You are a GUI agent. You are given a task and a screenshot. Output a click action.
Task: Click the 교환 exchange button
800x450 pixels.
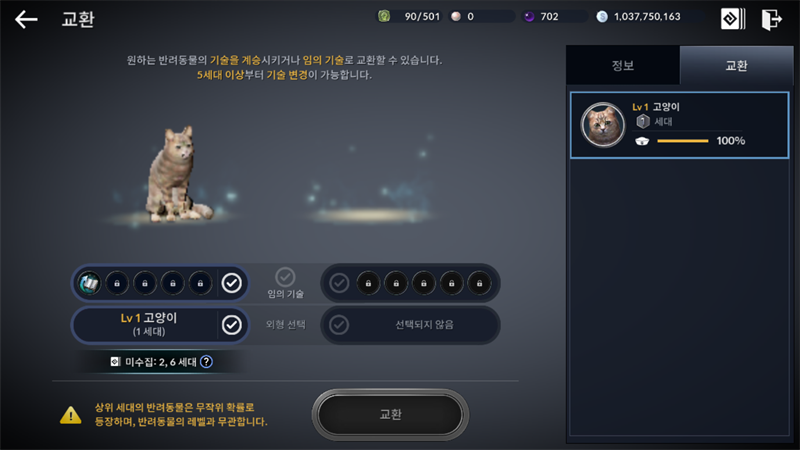(x=390, y=414)
